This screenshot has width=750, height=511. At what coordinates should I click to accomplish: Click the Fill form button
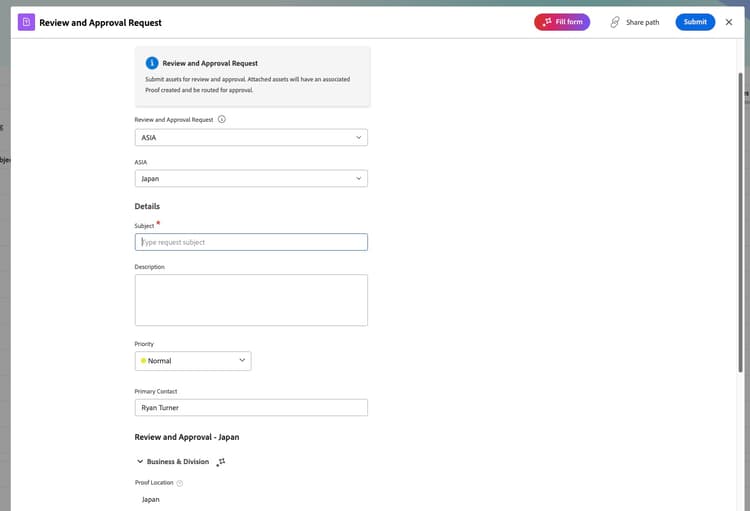562,22
